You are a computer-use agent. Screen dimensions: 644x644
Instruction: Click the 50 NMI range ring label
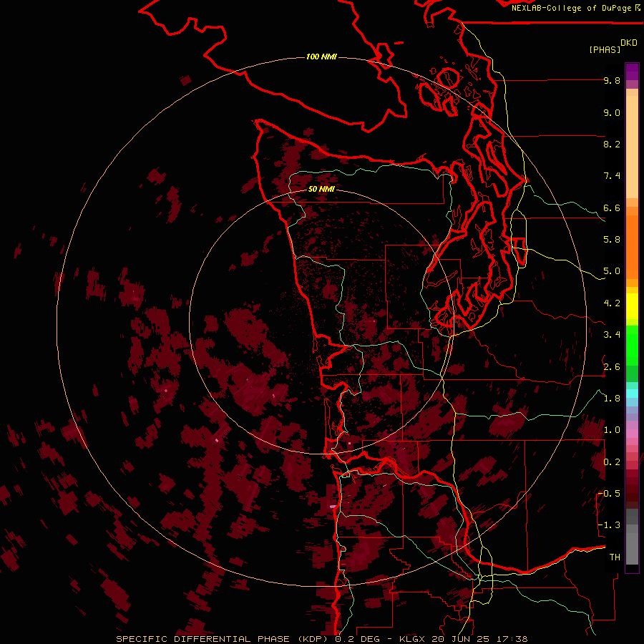click(x=321, y=189)
